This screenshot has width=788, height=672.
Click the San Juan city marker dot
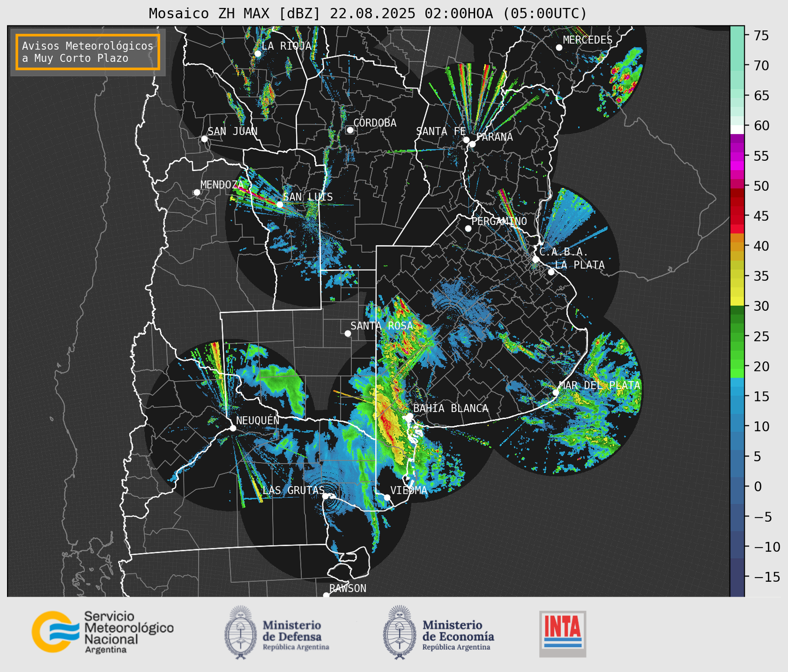(x=204, y=139)
